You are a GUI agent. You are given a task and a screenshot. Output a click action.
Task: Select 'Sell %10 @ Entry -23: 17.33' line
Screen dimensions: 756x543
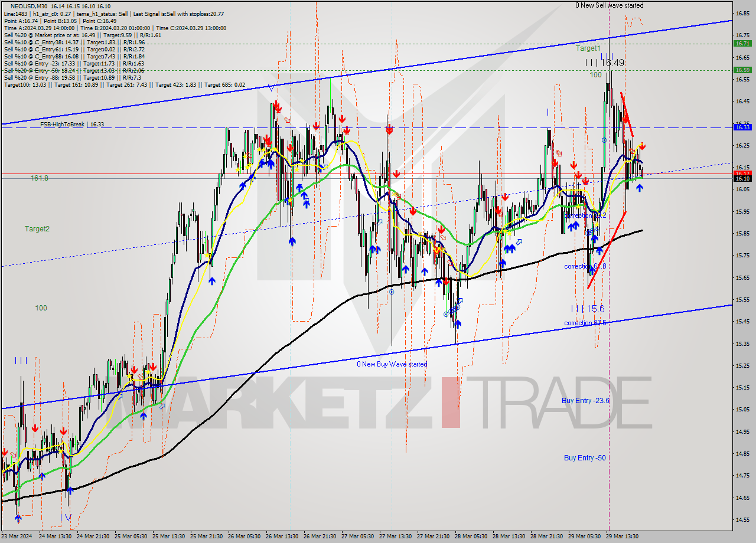74,63
